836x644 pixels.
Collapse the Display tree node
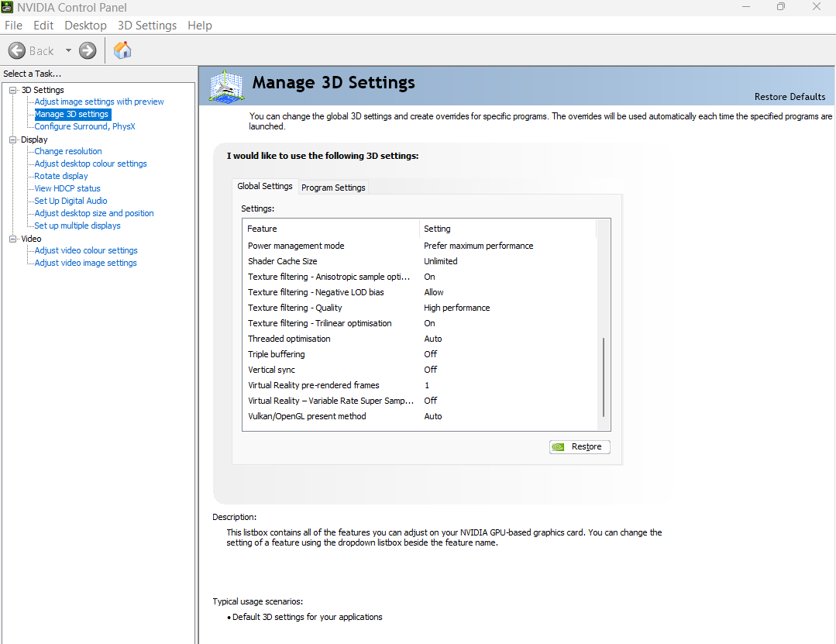pos(13,139)
